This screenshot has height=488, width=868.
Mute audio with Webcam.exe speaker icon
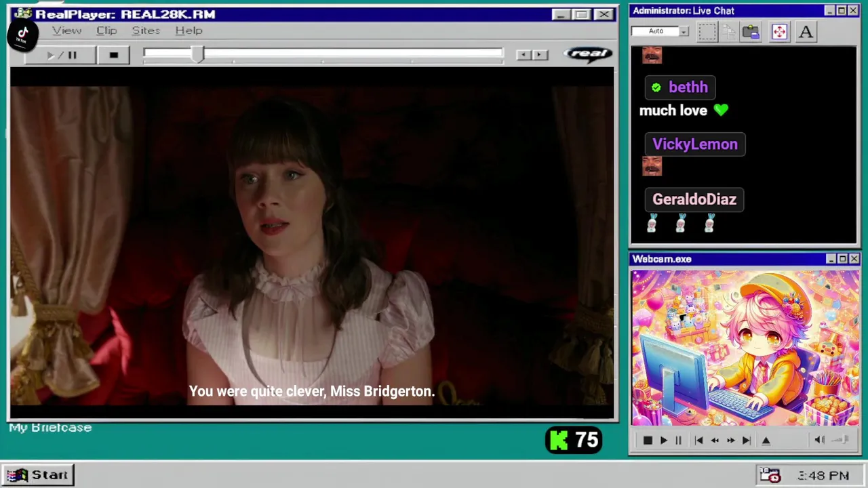[x=819, y=440]
